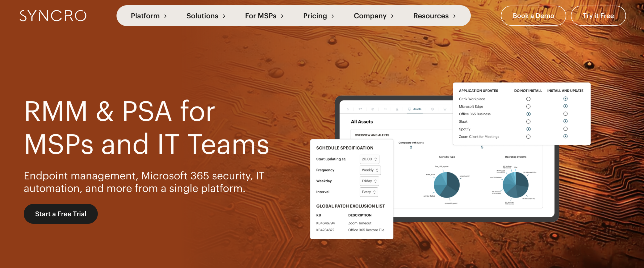Click the KB4234872 exclusion entry

(325, 230)
